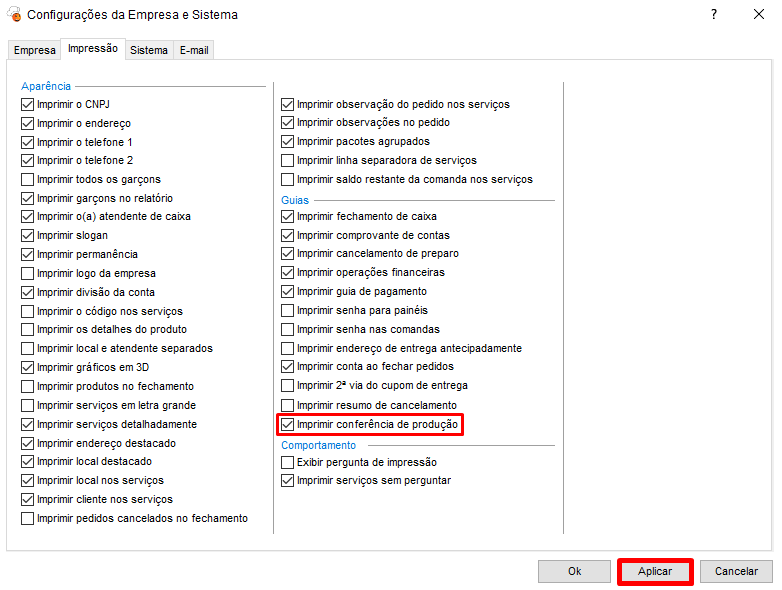Enable Imprimir todos os garçons

click(x=28, y=179)
